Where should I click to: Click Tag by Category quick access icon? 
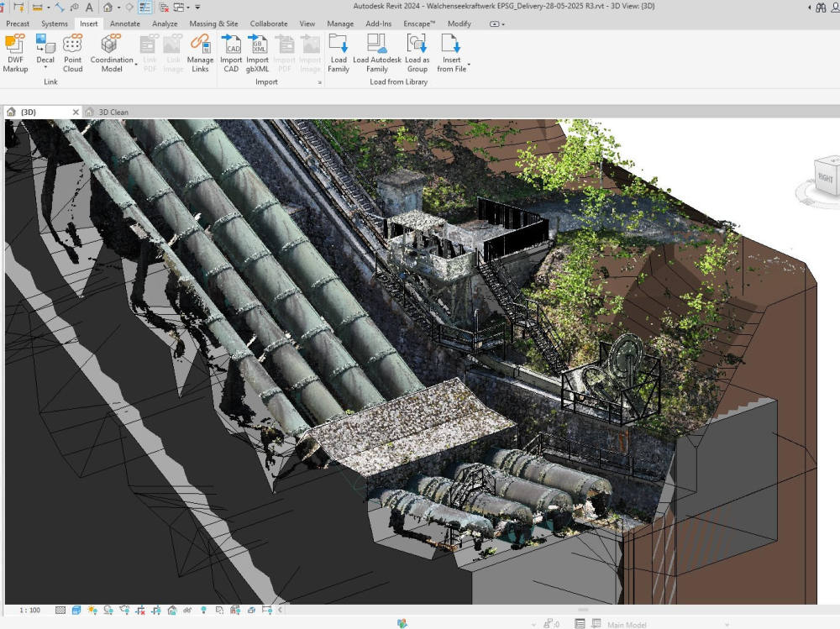pyautogui.click(x=74, y=8)
